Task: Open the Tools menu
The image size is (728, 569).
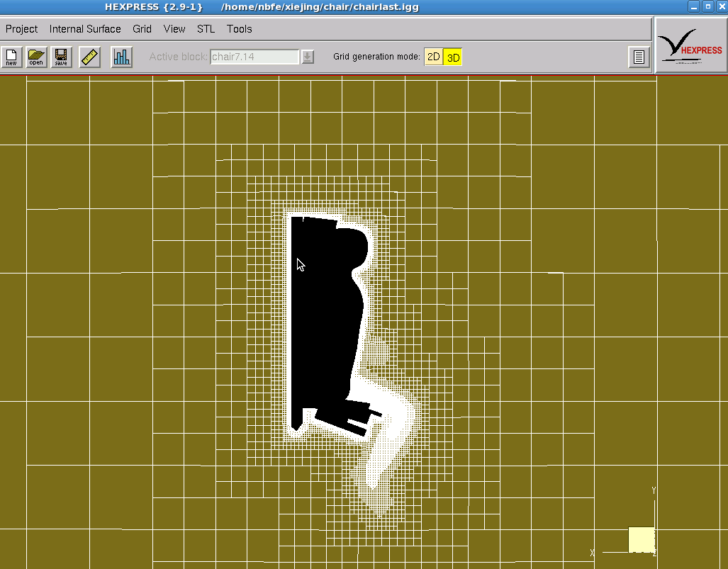Action: [x=239, y=29]
